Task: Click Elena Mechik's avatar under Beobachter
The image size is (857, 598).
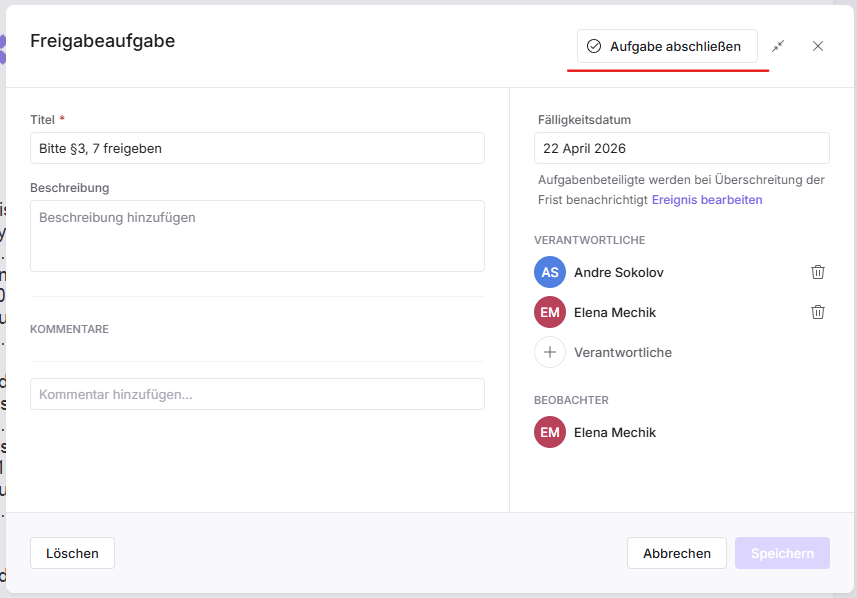Action: [550, 432]
